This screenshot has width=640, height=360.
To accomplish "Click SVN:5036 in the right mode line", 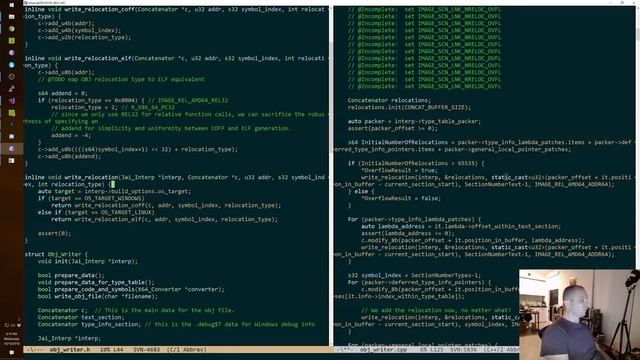I will click(463, 349).
